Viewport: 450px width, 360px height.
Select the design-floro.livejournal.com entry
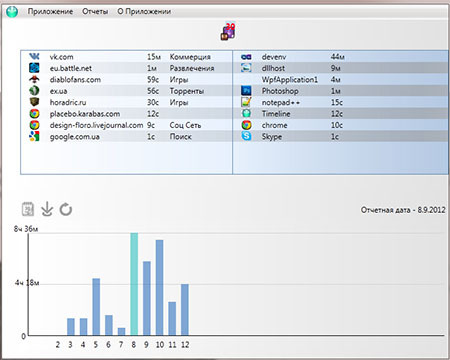pyautogui.click(x=96, y=125)
